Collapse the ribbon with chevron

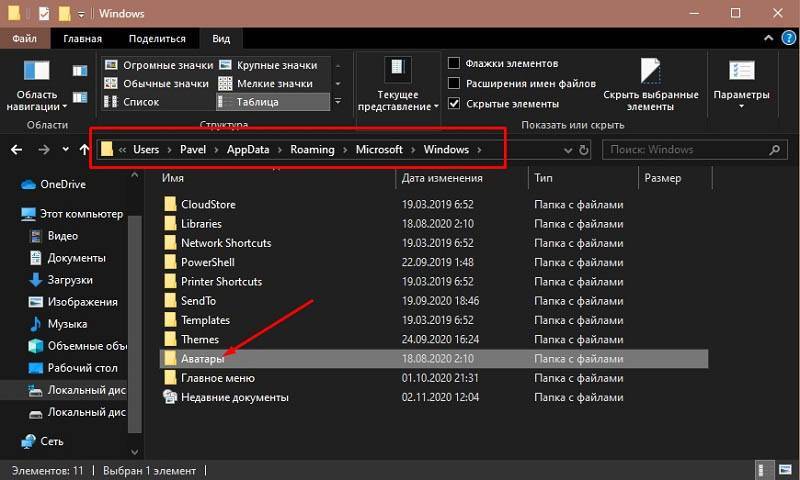768,38
